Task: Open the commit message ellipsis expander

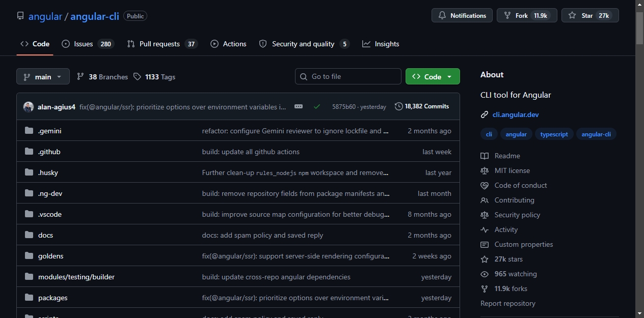Action: [299, 106]
